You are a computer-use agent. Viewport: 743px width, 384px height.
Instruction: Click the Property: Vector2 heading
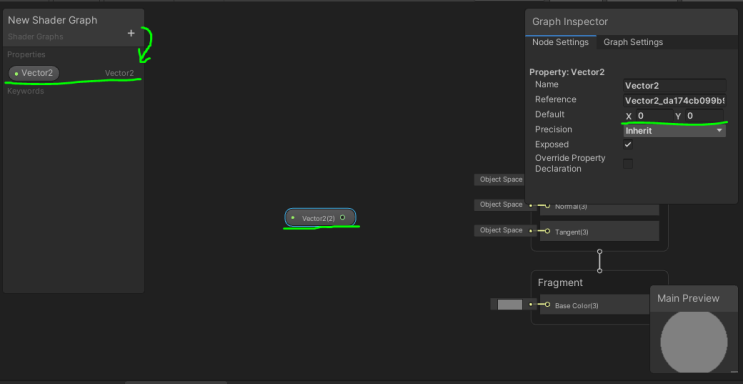[567, 72]
